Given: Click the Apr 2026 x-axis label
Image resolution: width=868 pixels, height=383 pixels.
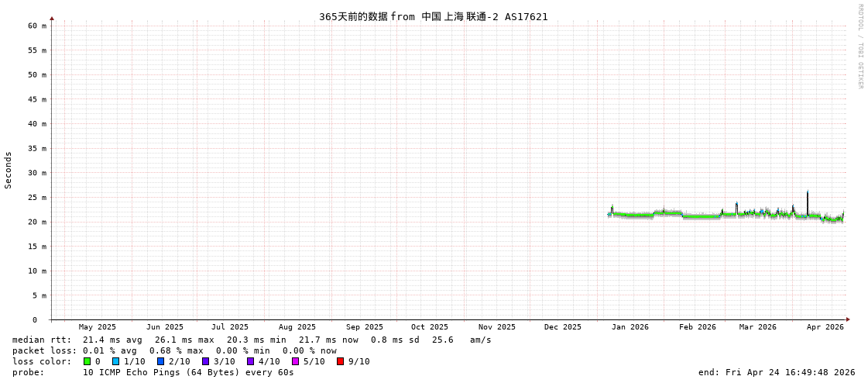Looking at the screenshot, I should point(825,327).
